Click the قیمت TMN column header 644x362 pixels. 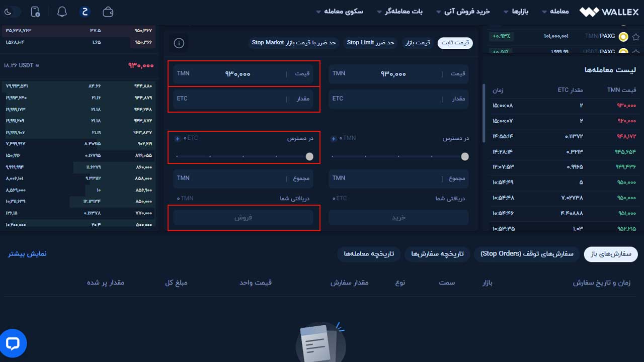621,90
